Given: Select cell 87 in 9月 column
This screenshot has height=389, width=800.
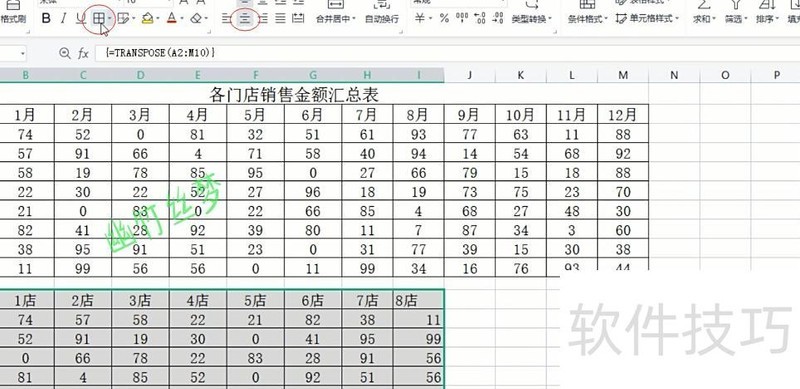Looking at the screenshot, I should [x=469, y=230].
